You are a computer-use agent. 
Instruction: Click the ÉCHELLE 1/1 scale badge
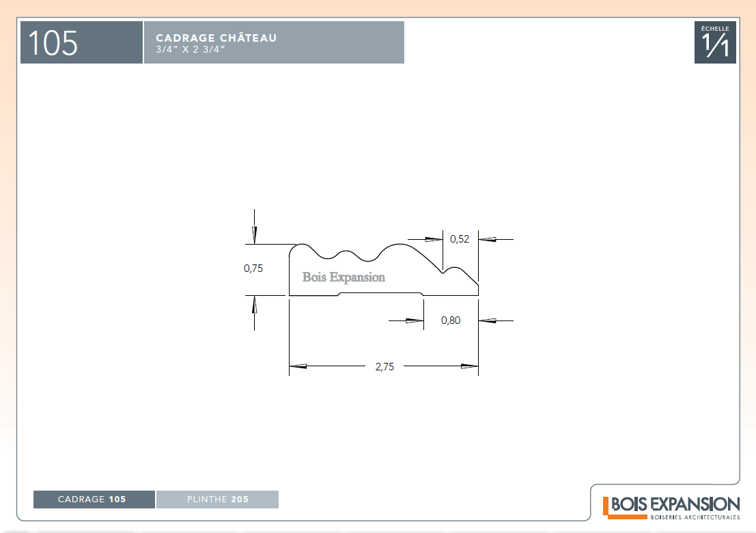pyautogui.click(x=715, y=42)
